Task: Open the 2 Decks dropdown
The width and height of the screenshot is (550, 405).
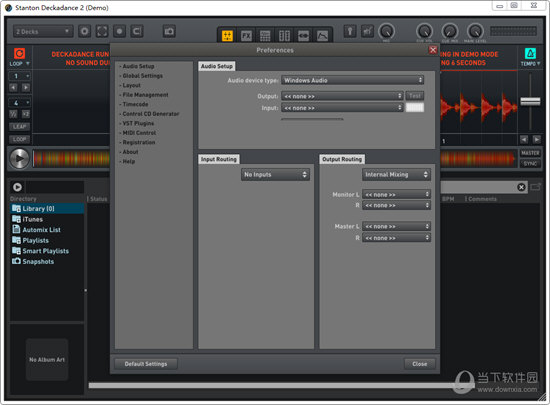Action: 43,32
